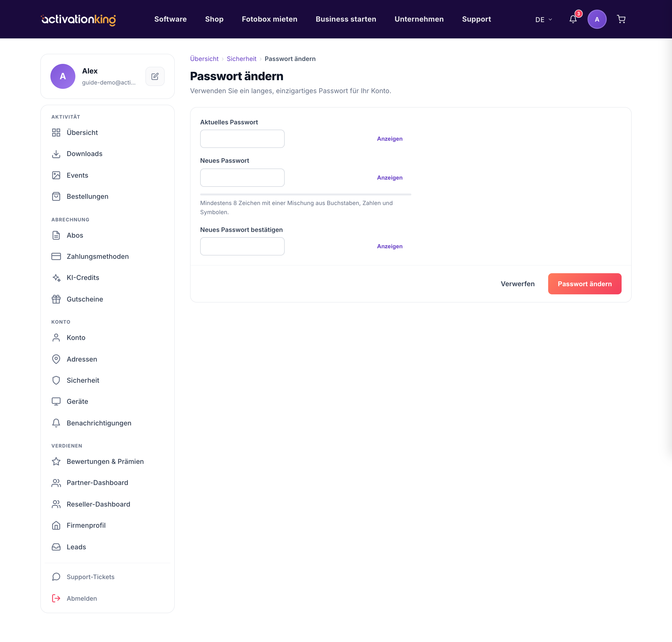The width and height of the screenshot is (672, 642).
Task: Open the shopping cart icon
Action: (621, 19)
